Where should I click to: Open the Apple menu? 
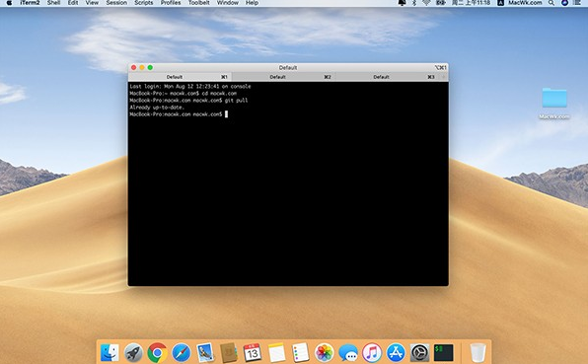point(9,3)
